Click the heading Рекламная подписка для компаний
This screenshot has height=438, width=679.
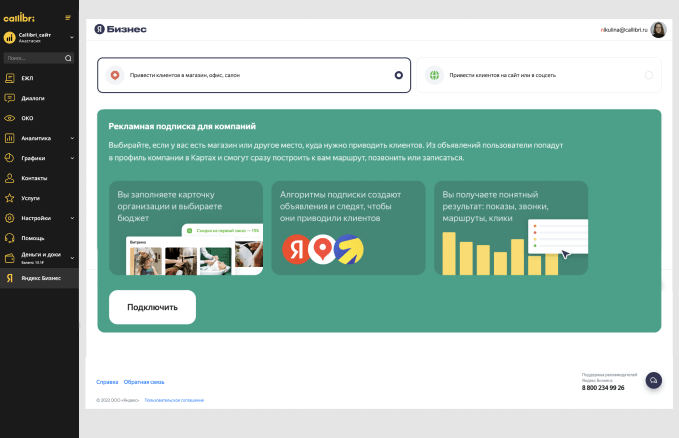[182, 127]
